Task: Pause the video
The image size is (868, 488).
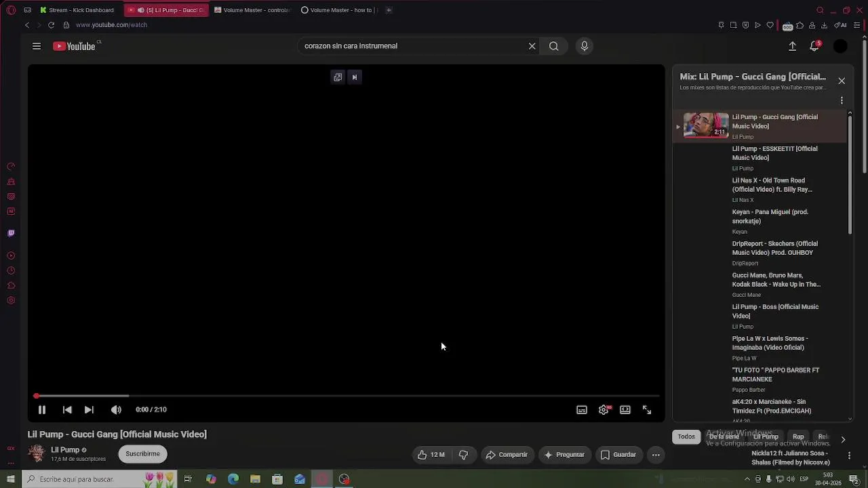Action: [x=41, y=409]
